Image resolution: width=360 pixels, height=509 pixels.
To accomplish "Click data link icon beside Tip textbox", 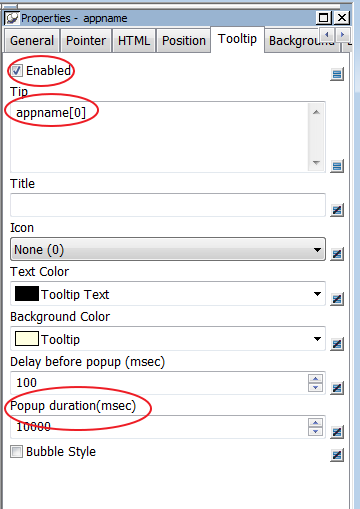I will coord(337,166).
